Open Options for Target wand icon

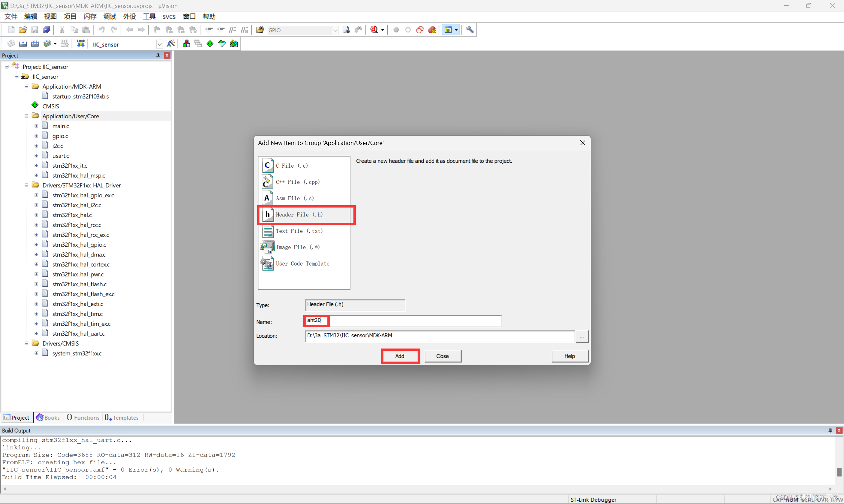(x=171, y=44)
